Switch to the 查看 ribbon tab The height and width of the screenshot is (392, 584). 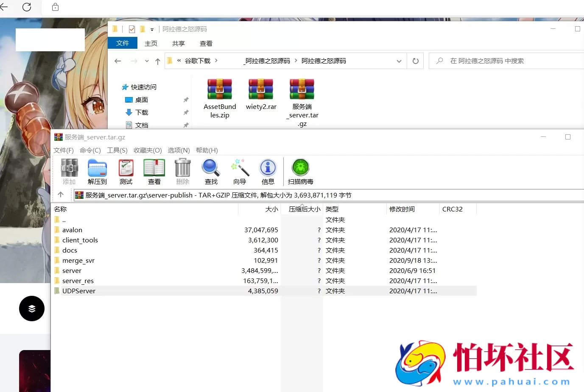pos(206,43)
